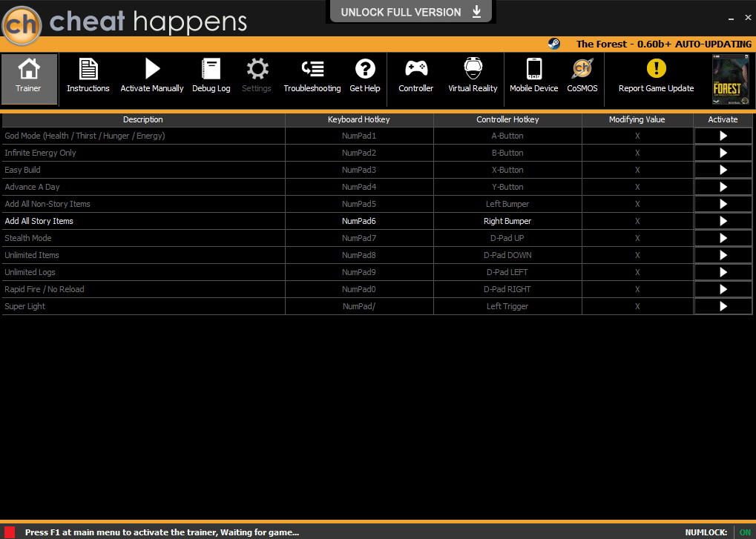Click The Forest game cover thumbnail
Viewport: 756px width, 539px height.
point(731,79)
